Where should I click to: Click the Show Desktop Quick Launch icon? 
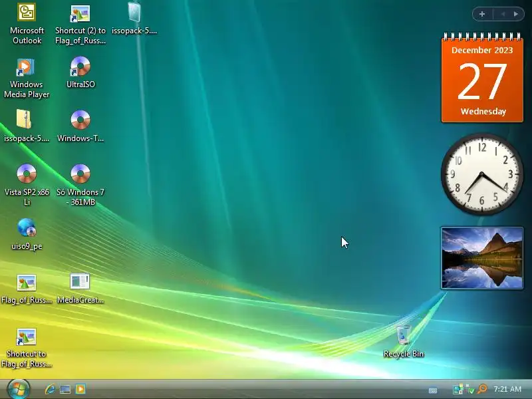[65, 389]
